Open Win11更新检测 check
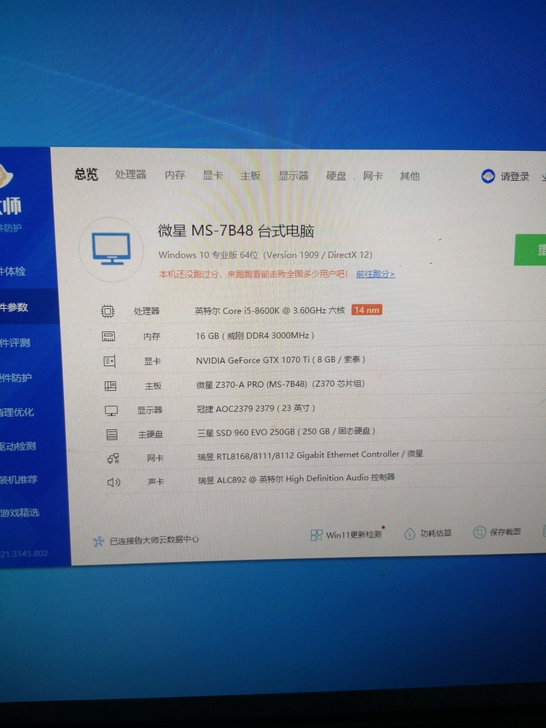Viewport: 546px width, 728px height. click(353, 534)
